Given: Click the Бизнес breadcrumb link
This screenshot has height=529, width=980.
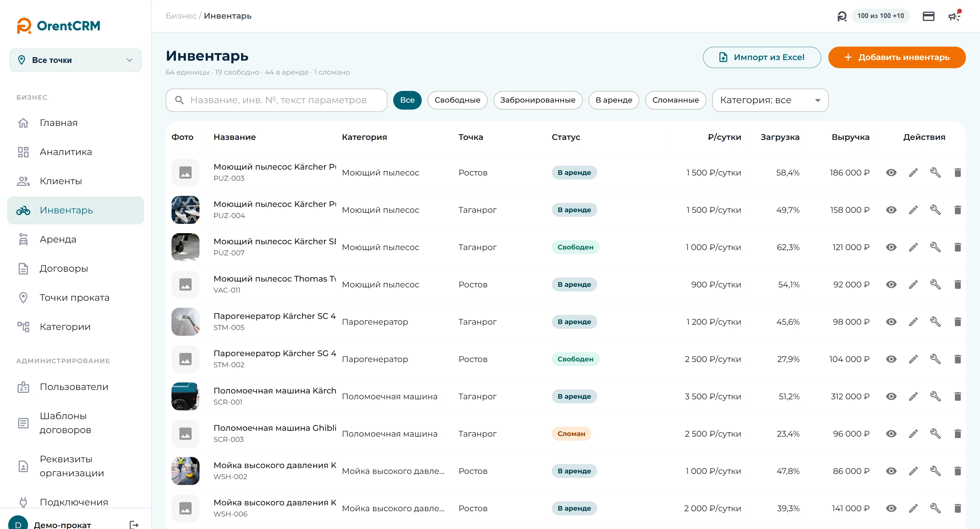Looking at the screenshot, I should (x=181, y=16).
